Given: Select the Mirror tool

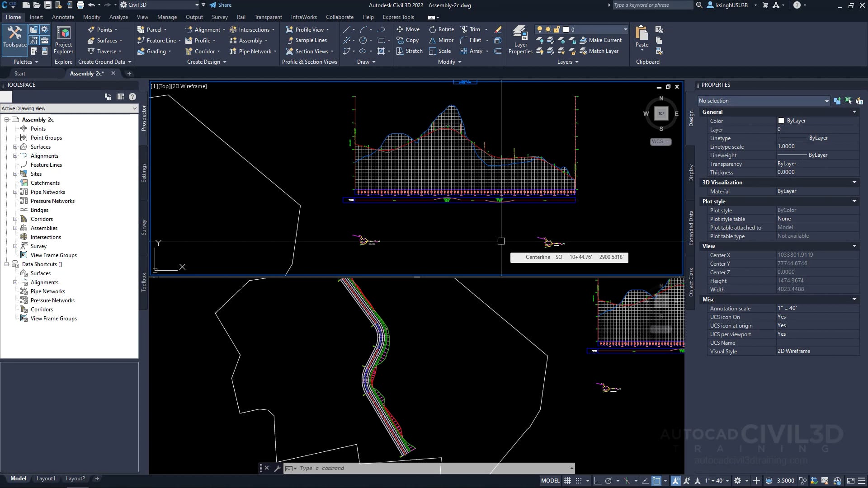Looking at the screenshot, I should (x=441, y=40).
